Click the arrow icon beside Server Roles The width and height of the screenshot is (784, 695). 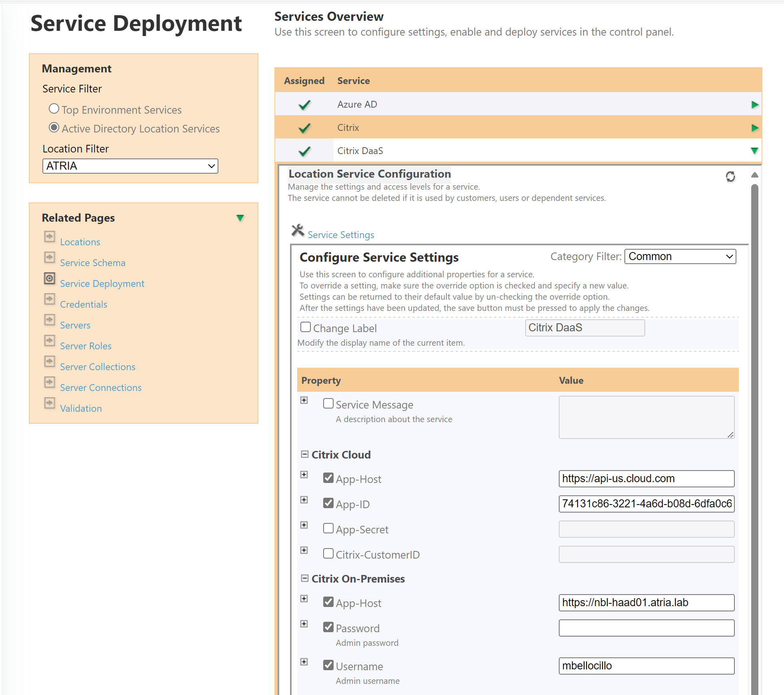(50, 340)
